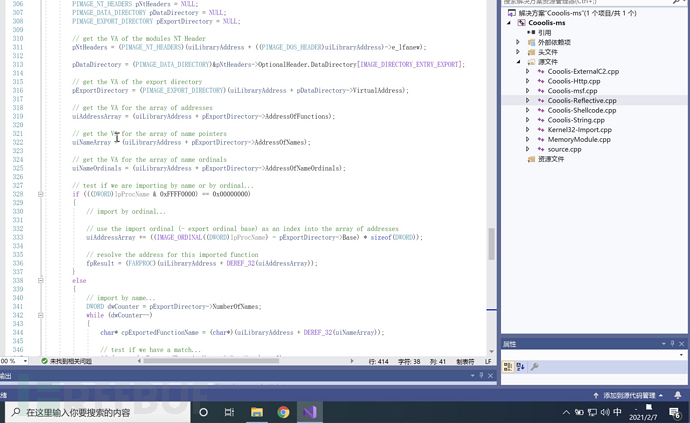Image resolution: width=690 pixels, height=423 pixels.
Task: Collapse the if block at line 328
Action: (41, 194)
